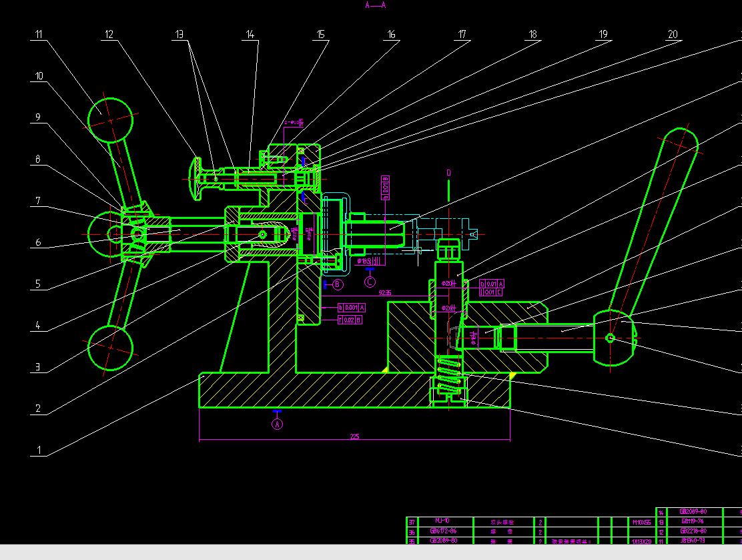Select part name cell in row 36
742x560 pixels.
(x=504, y=531)
